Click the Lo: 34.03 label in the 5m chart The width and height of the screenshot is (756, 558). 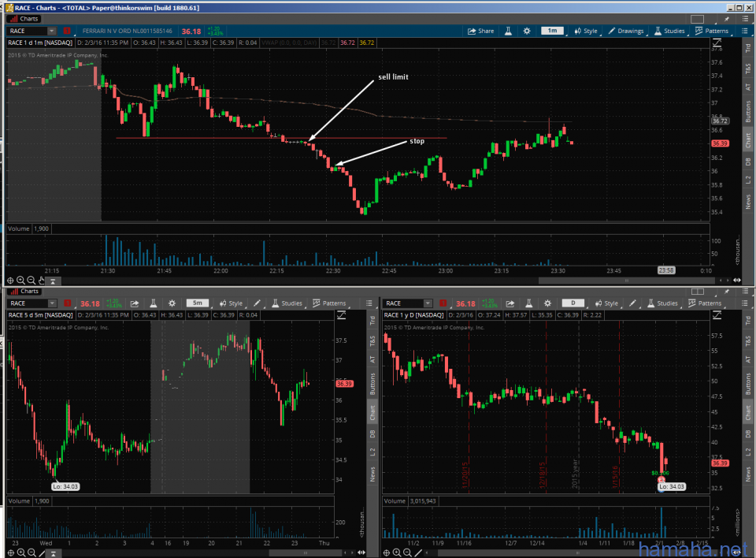[65, 486]
